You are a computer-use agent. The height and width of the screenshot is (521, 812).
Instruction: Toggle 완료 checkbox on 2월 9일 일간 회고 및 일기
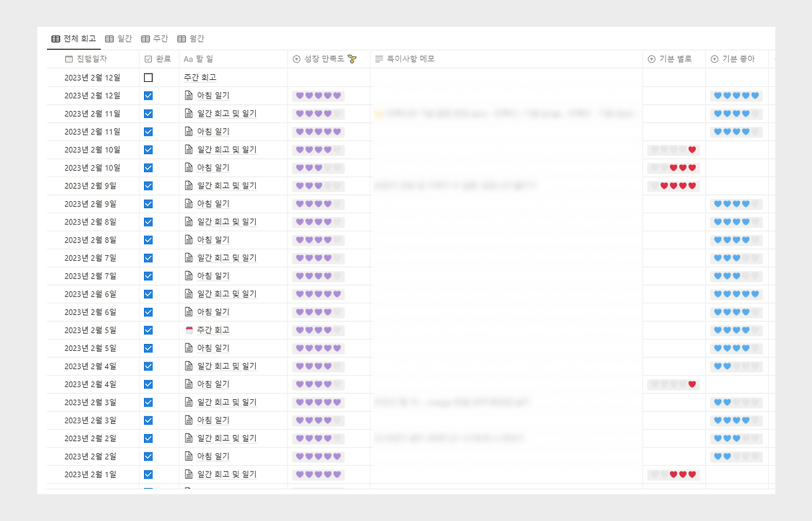148,186
